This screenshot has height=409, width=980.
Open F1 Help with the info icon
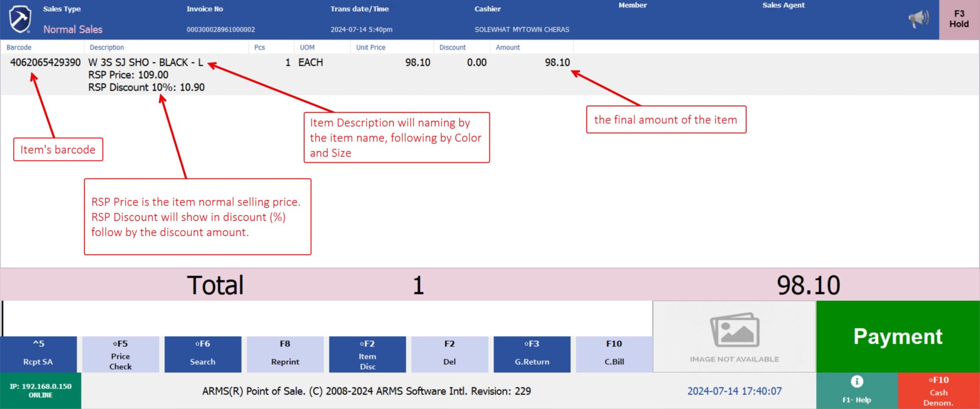(x=856, y=390)
